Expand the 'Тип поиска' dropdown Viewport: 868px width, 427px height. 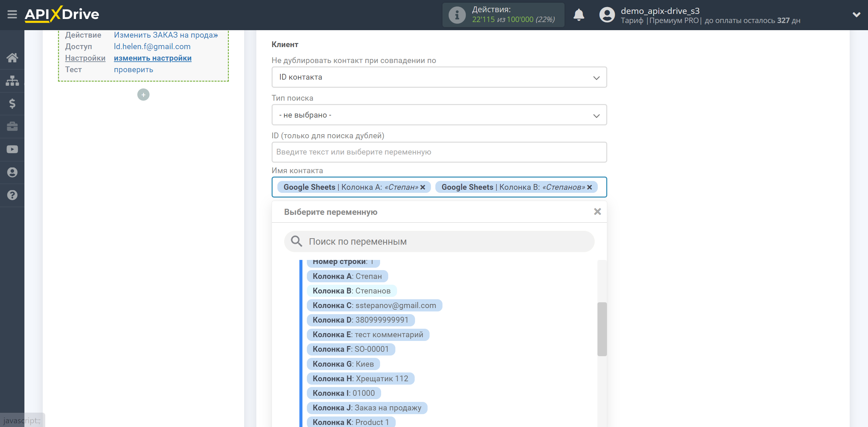438,115
